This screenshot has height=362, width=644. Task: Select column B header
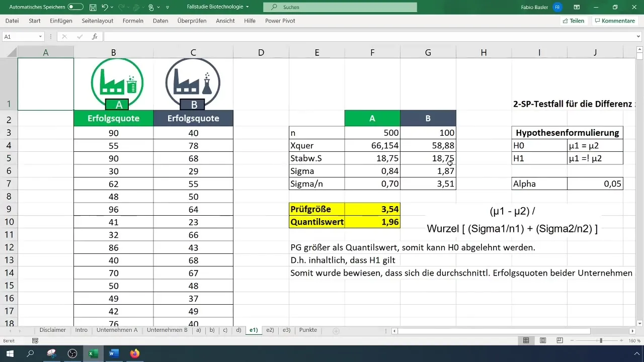pyautogui.click(x=114, y=52)
